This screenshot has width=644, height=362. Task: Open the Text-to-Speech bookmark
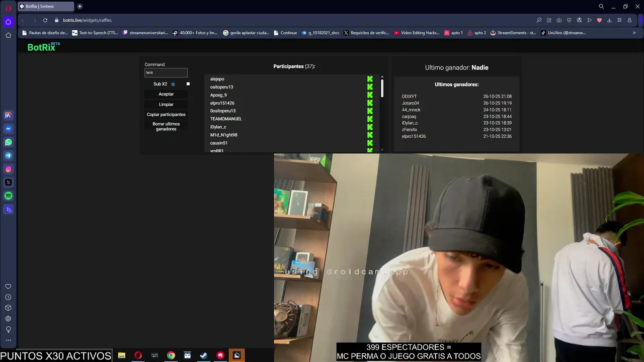click(95, 33)
